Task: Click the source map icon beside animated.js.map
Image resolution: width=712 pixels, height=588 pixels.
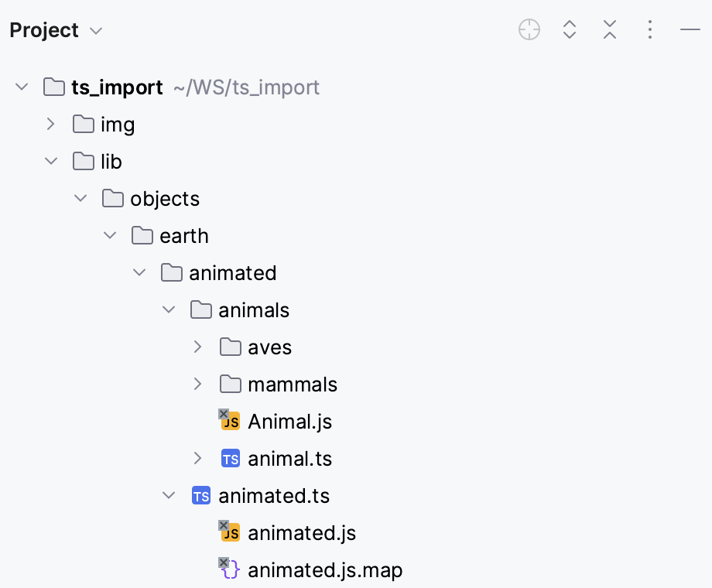Action: coord(230,569)
